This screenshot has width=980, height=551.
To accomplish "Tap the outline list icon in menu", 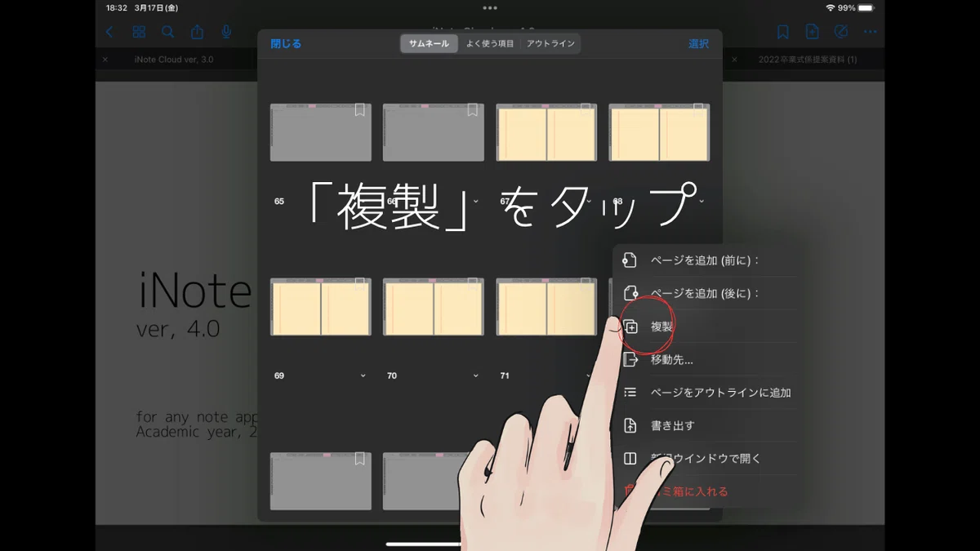I will (630, 393).
